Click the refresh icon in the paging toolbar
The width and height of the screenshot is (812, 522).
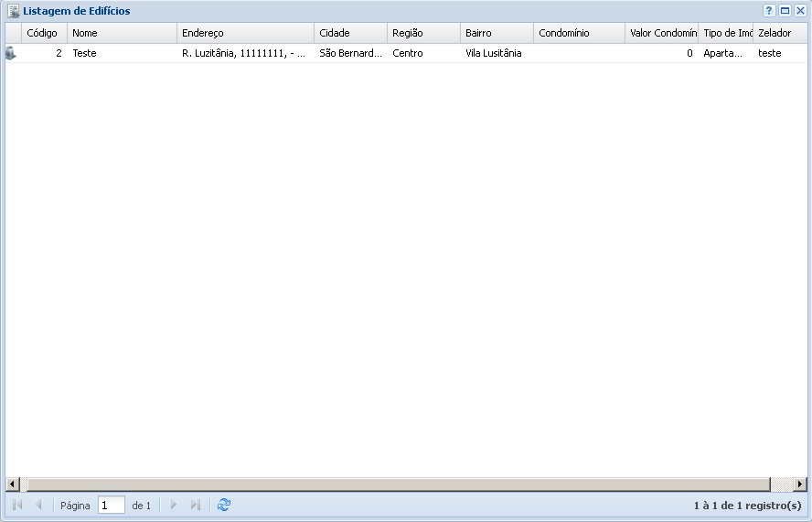click(x=224, y=505)
